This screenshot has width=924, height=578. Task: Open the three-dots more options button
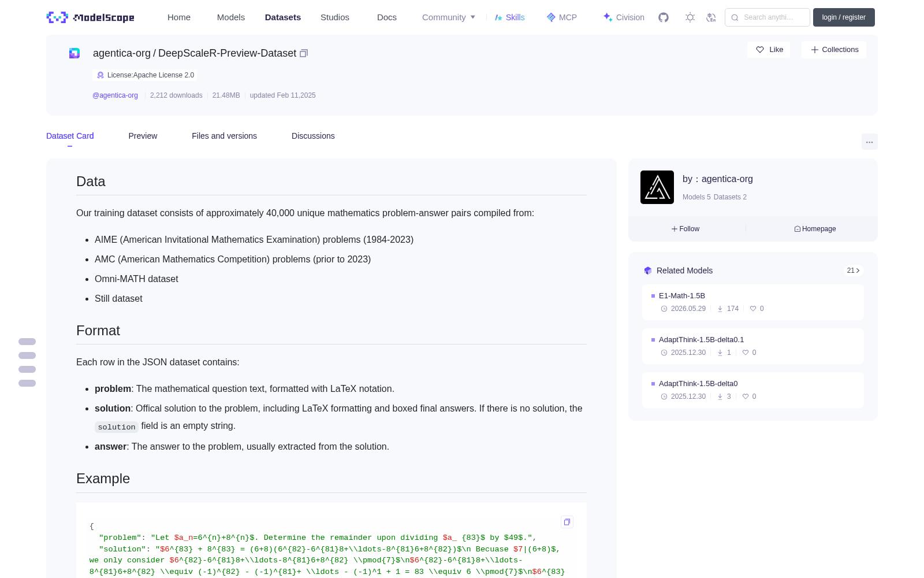tap(870, 142)
